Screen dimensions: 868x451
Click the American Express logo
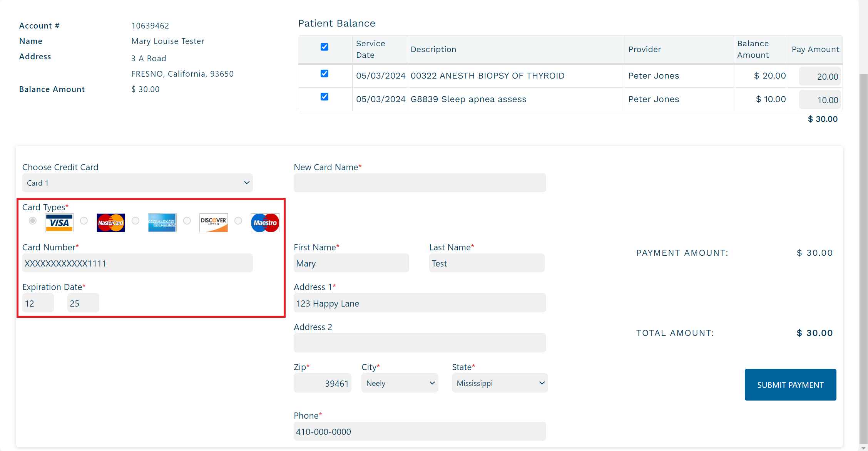pyautogui.click(x=162, y=223)
